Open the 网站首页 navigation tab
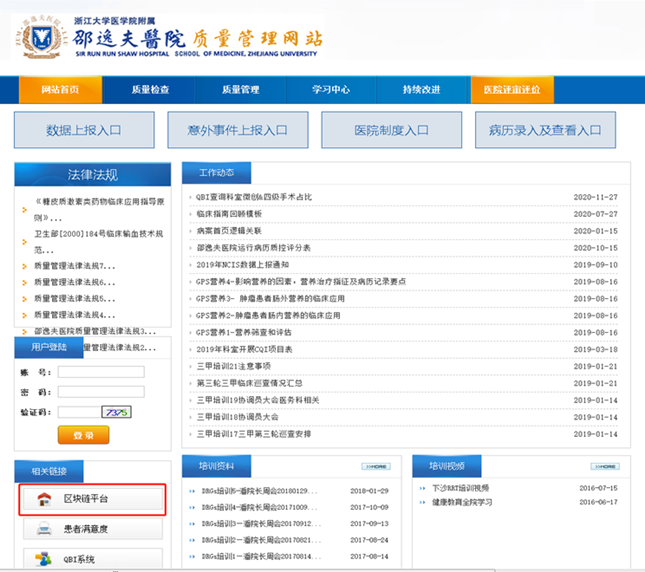 [60, 90]
